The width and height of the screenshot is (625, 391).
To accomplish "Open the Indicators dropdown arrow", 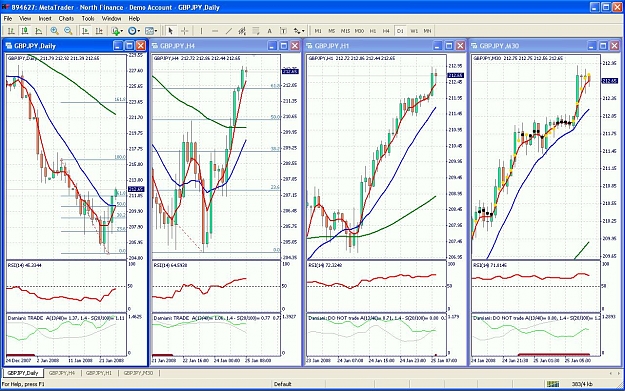I will click(x=122, y=31).
